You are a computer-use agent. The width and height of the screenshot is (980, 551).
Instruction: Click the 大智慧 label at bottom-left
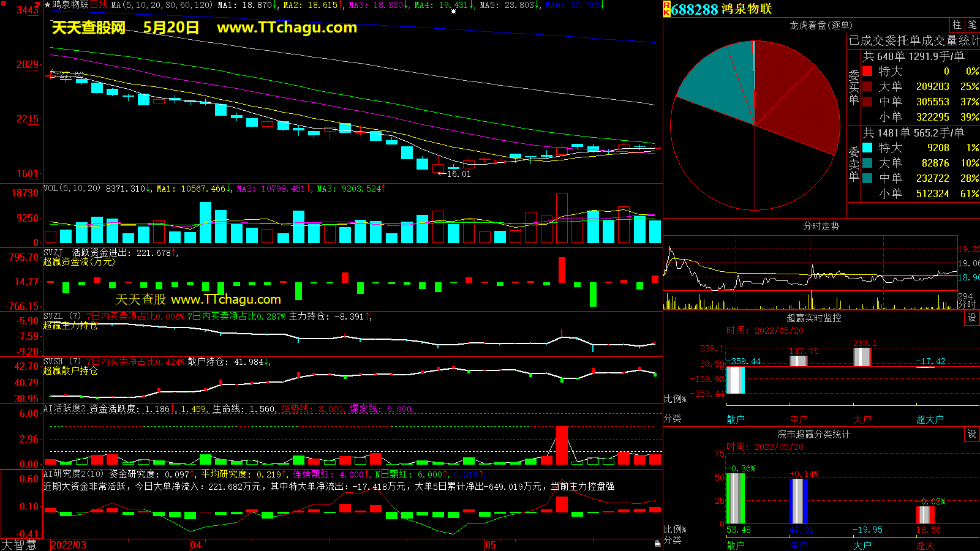coord(19,545)
